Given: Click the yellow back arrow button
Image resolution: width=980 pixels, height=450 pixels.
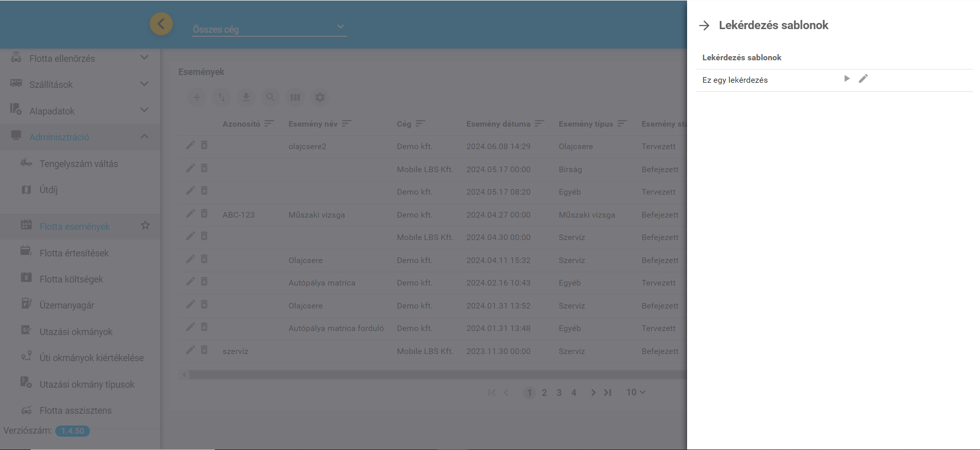Looking at the screenshot, I should point(161,24).
